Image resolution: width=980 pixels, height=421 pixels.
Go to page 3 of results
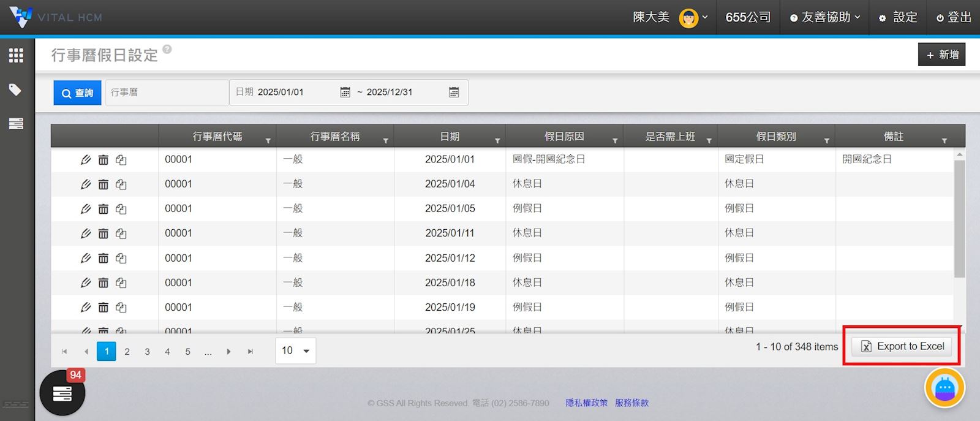point(147,352)
